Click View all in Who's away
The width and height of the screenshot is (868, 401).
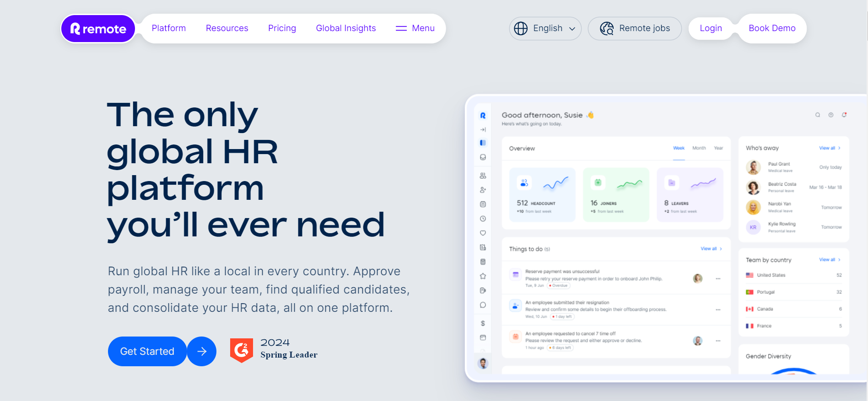[x=830, y=148]
